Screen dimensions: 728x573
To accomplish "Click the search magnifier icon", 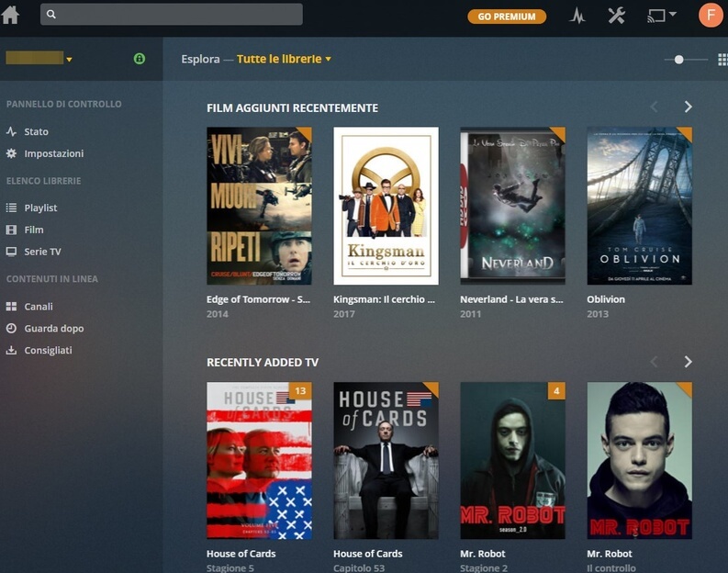I will [51, 15].
